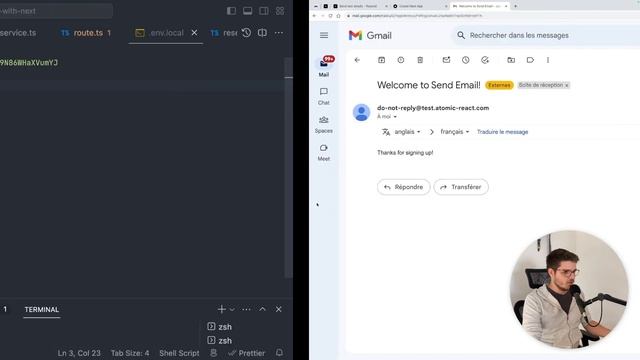The width and height of the screenshot is (640, 360).
Task: Open the notifications bell in status bar
Action: (x=279, y=353)
